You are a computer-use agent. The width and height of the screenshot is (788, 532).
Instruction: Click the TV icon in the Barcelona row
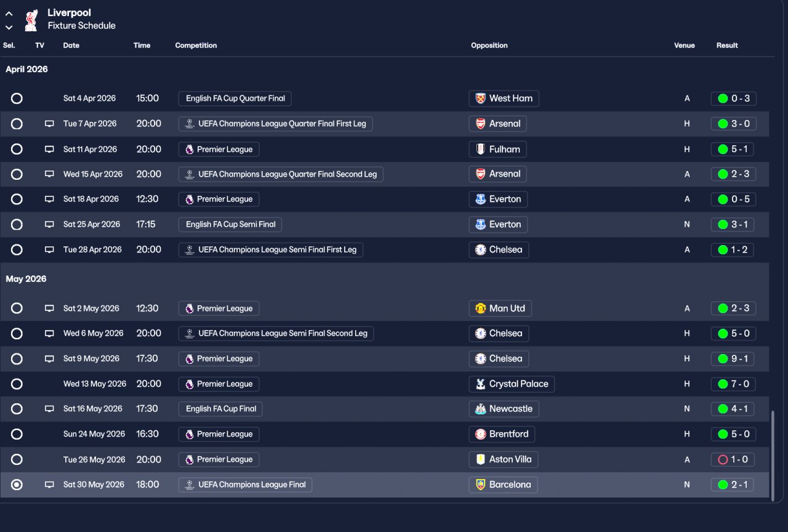coord(49,485)
